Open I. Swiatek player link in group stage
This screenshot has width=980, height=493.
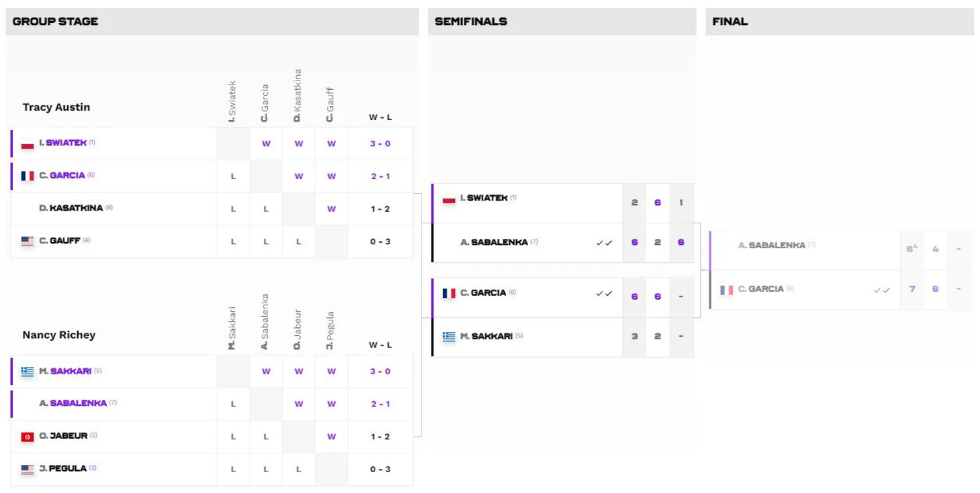click(63, 143)
